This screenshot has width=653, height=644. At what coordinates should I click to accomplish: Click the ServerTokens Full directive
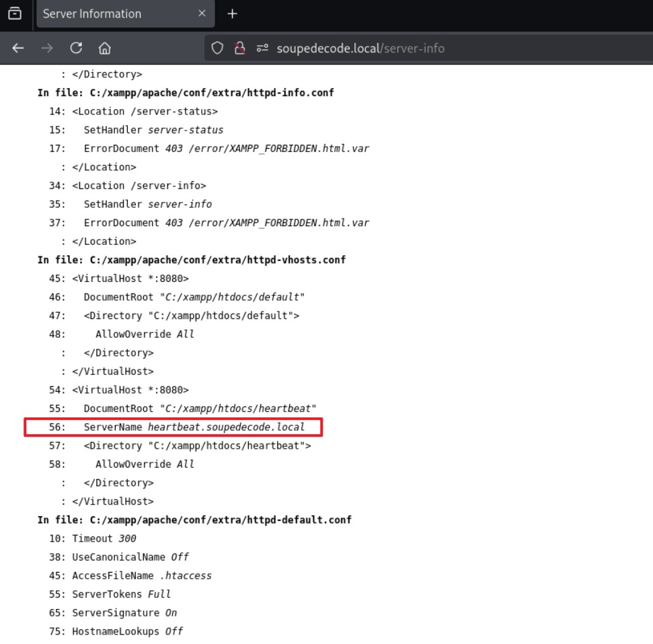[122, 594]
